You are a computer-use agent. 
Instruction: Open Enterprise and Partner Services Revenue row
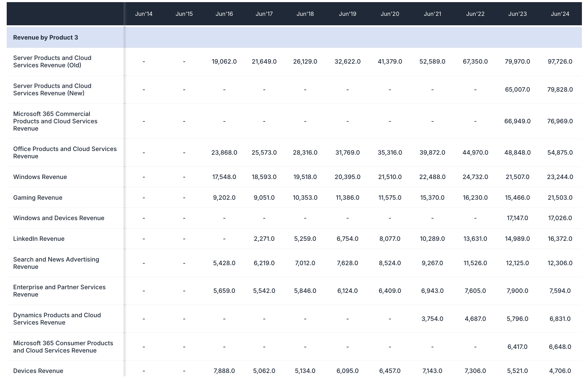click(59, 291)
